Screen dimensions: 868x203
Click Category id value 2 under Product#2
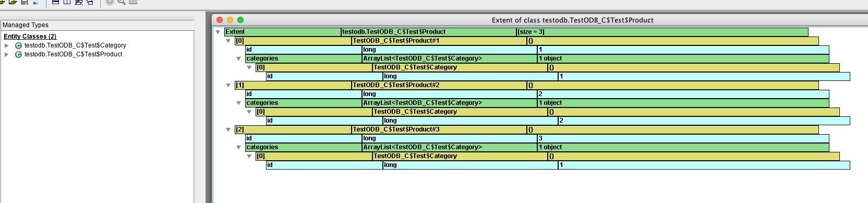pyautogui.click(x=704, y=121)
